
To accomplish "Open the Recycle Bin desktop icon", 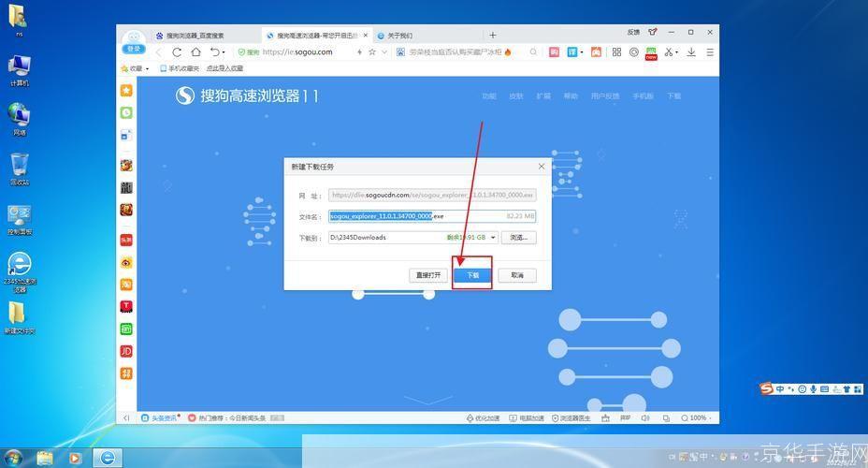I will [20, 168].
